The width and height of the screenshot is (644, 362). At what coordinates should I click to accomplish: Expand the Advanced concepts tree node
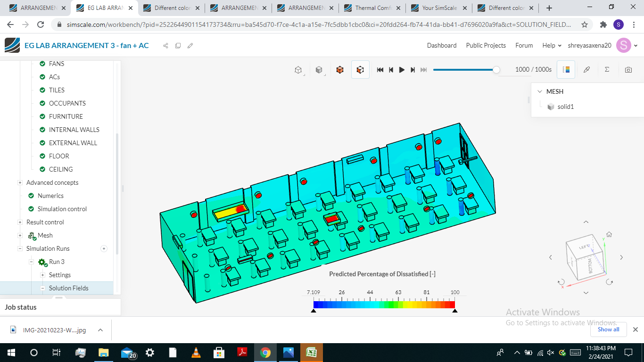point(20,182)
